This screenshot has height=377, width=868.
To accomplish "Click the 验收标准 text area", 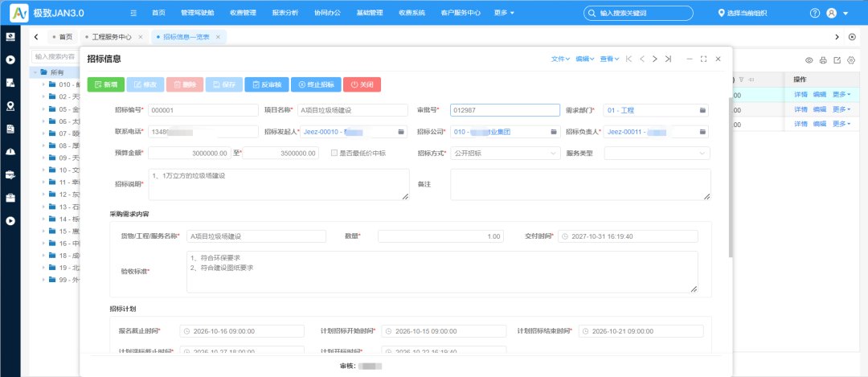I will [x=442, y=272].
